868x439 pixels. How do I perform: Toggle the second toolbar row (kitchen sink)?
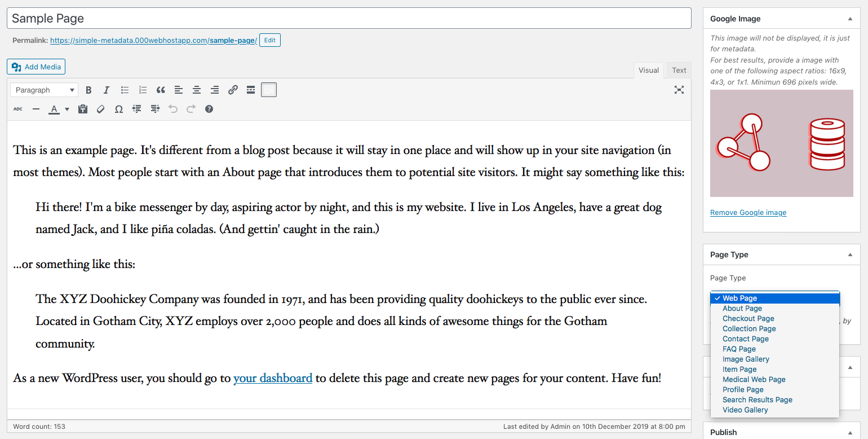point(269,90)
